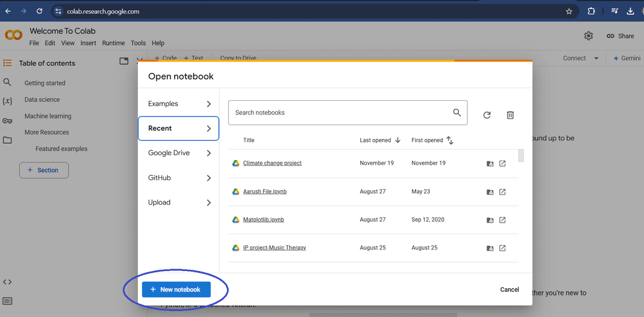Screen dimensions: 644x317
Task: Open the Climate change project link
Action: pyautogui.click(x=272, y=164)
